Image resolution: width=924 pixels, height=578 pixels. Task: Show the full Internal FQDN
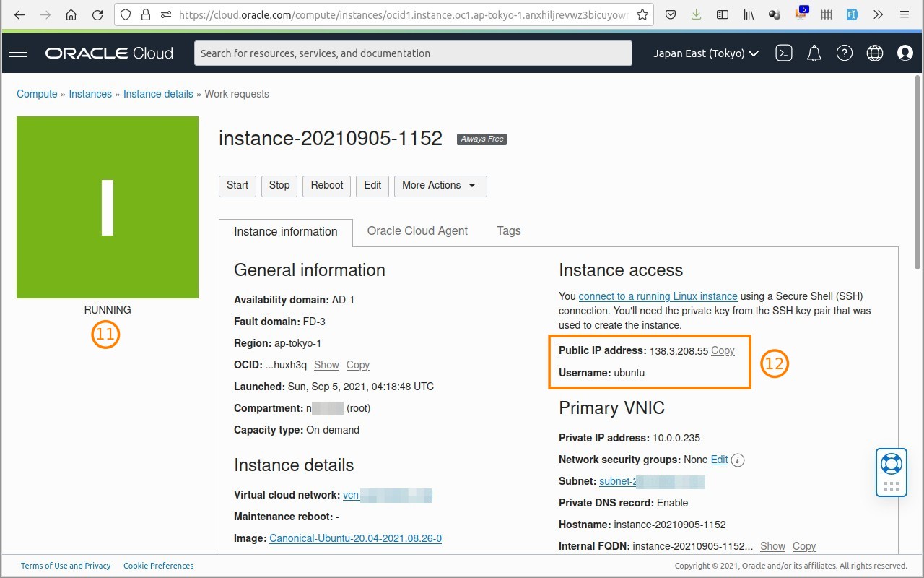click(772, 546)
